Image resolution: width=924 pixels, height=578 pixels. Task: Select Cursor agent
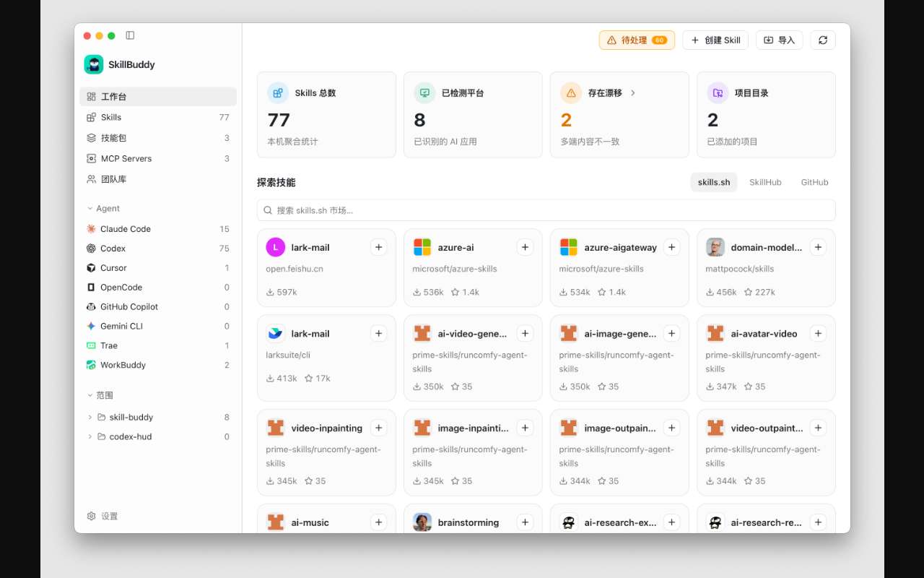click(x=158, y=268)
